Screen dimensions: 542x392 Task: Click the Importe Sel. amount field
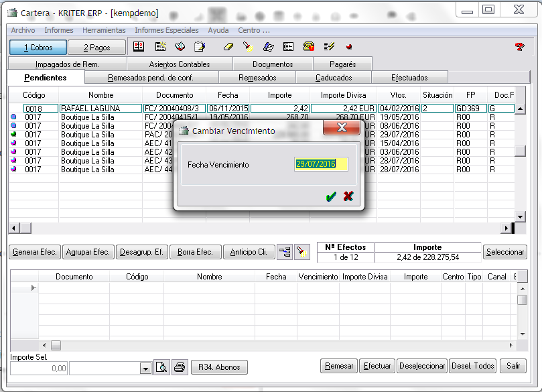[x=39, y=369]
